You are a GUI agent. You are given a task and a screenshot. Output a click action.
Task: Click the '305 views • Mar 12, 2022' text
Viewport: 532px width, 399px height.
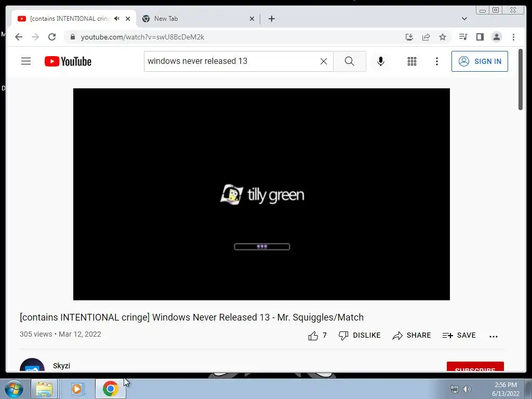click(x=60, y=334)
